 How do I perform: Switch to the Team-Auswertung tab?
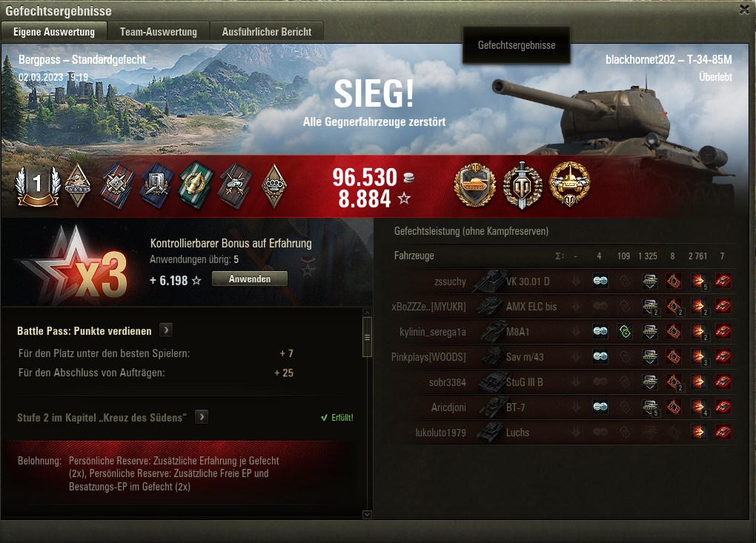(x=158, y=32)
